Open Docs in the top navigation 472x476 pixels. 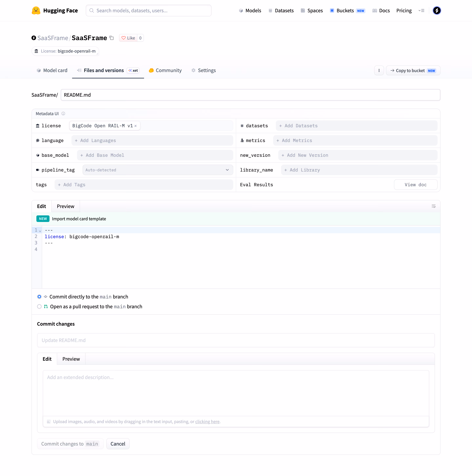click(381, 10)
